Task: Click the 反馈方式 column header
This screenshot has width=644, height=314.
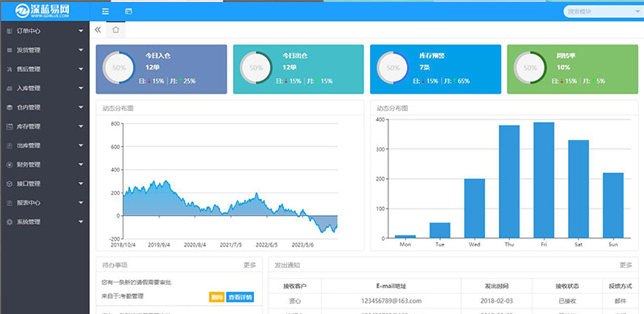Action: [x=620, y=286]
